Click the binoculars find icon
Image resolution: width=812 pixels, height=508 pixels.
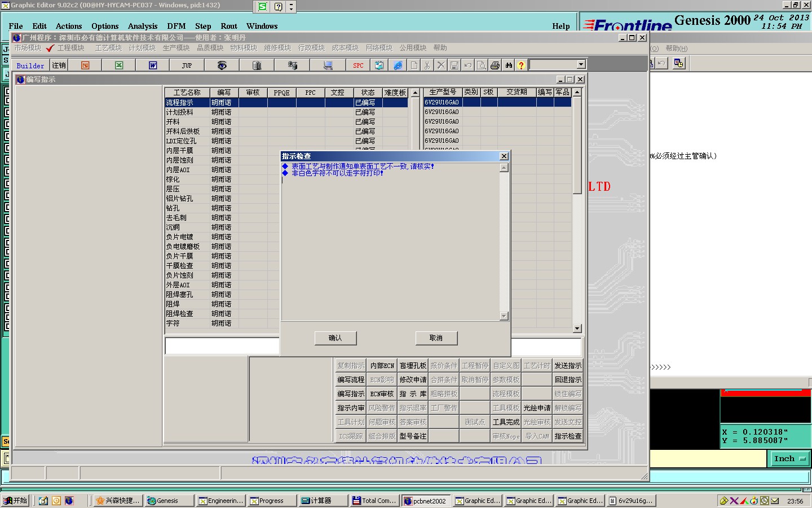(x=509, y=65)
